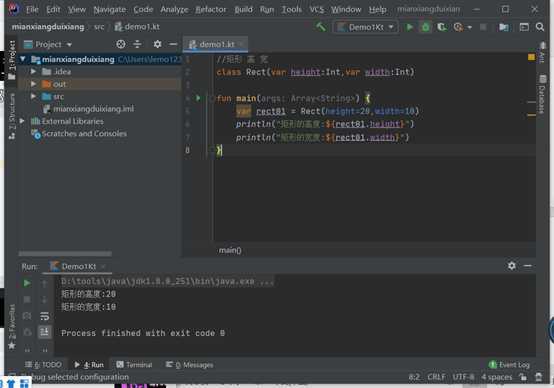This screenshot has height=388, width=554.
Task: Minimize the Run tool window
Action: (528, 266)
